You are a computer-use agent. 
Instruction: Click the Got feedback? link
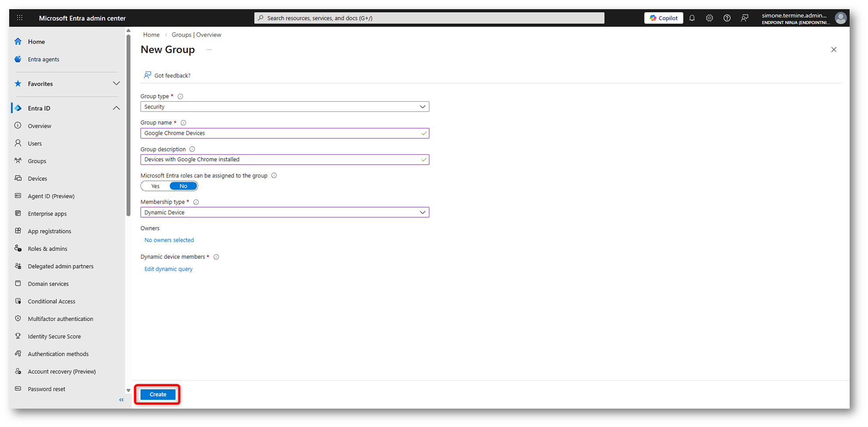coord(168,75)
